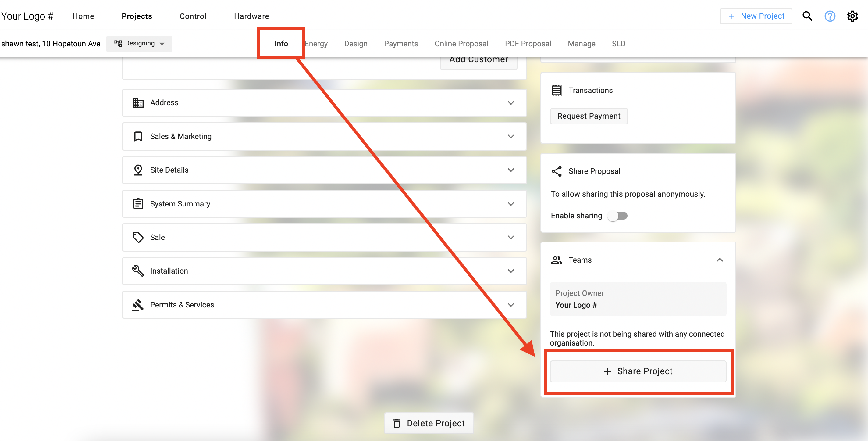
Task: Open the Designing status dropdown
Action: click(139, 44)
